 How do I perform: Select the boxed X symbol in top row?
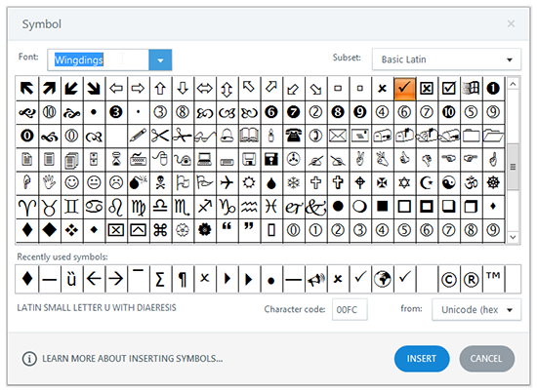click(427, 89)
